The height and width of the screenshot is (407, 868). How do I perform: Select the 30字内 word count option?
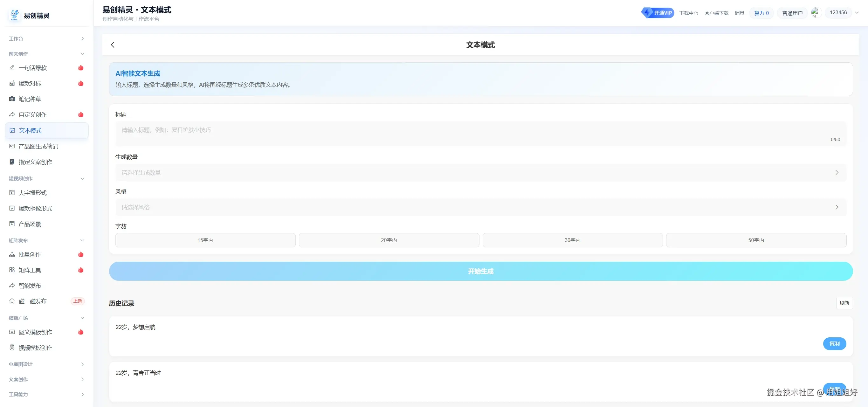[x=572, y=240]
